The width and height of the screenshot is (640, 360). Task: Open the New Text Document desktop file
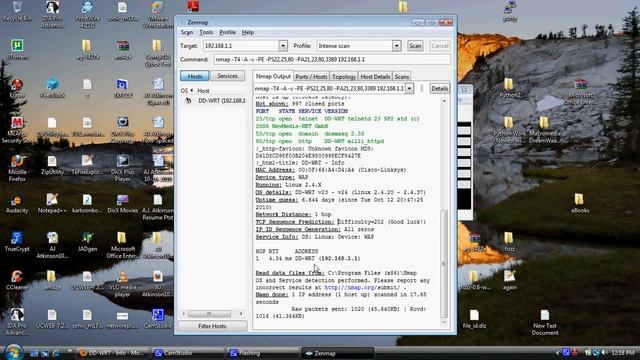[x=545, y=322]
